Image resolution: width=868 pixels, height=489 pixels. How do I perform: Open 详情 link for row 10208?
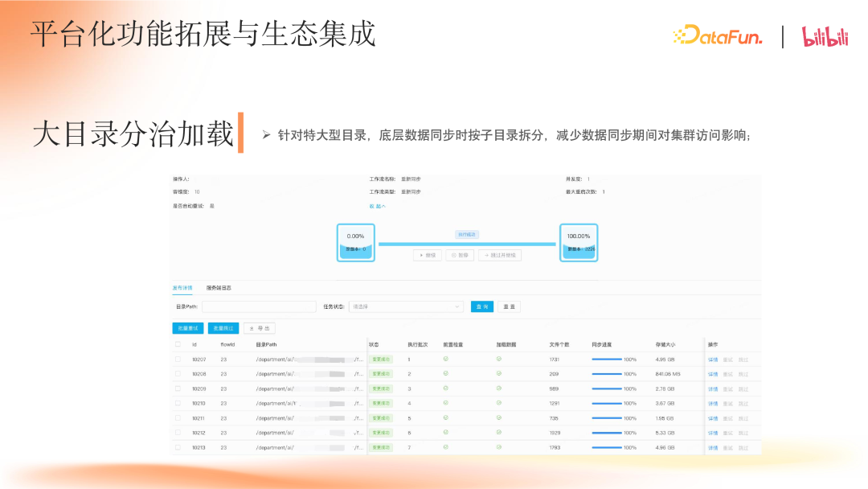713,374
